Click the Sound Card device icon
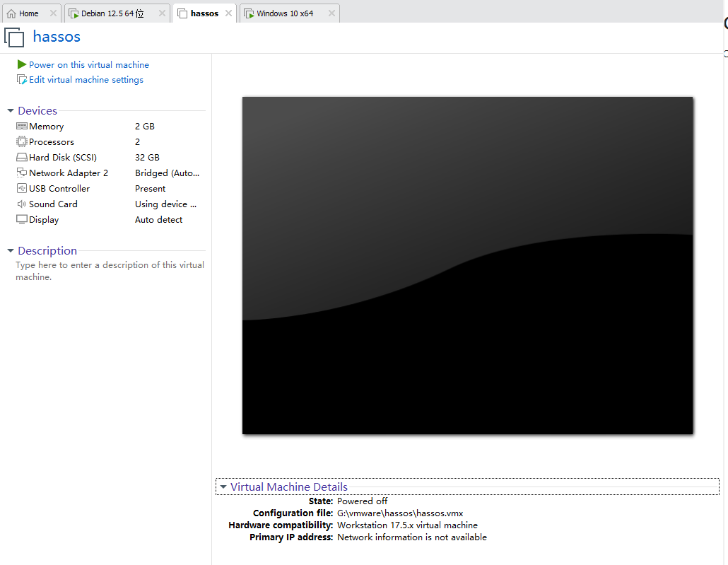Viewport: 728px width, 565px height. click(20, 204)
